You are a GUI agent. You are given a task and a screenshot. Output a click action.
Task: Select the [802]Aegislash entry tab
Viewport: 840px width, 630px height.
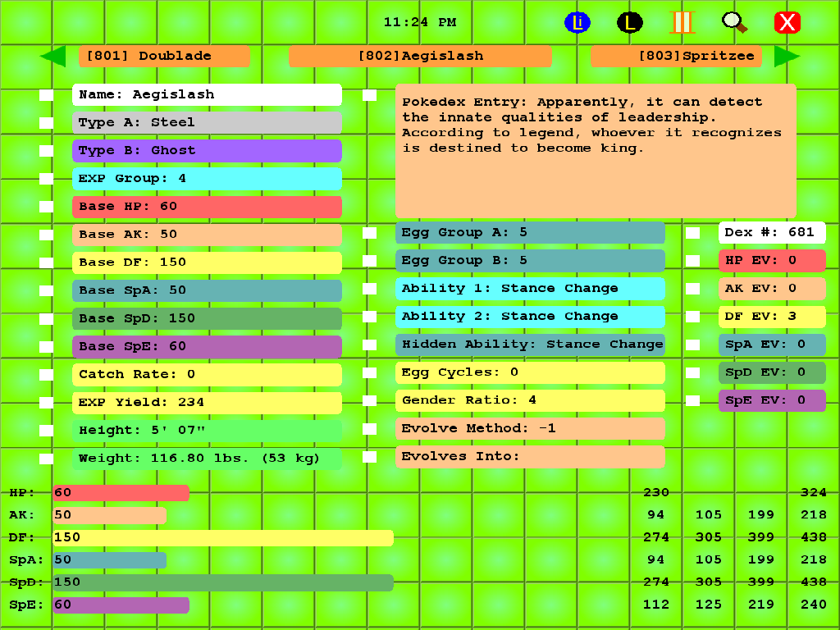(x=420, y=57)
